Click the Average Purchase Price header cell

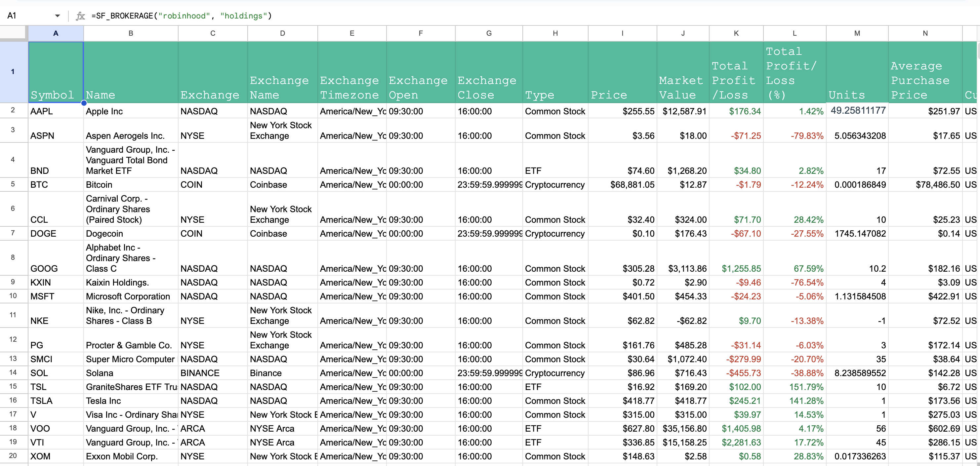(x=925, y=72)
